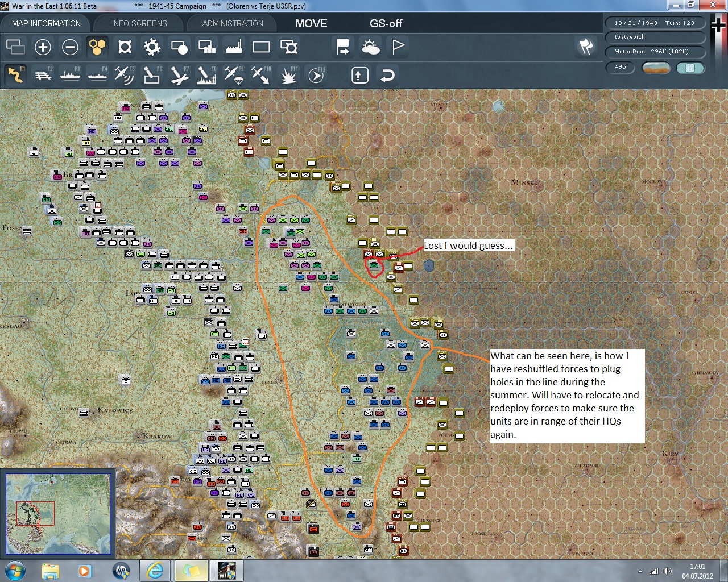Click the light blue 0 indicator

click(690, 68)
